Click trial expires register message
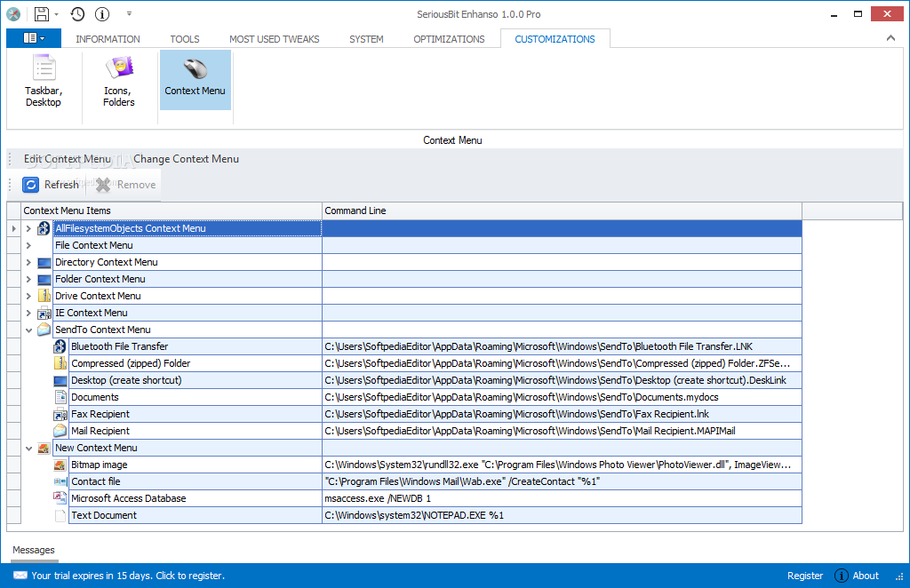Screen dimensions: 910x588 tap(128, 576)
